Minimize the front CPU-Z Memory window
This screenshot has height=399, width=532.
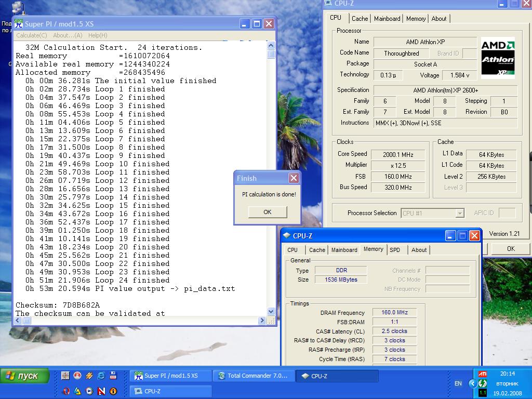coord(450,235)
